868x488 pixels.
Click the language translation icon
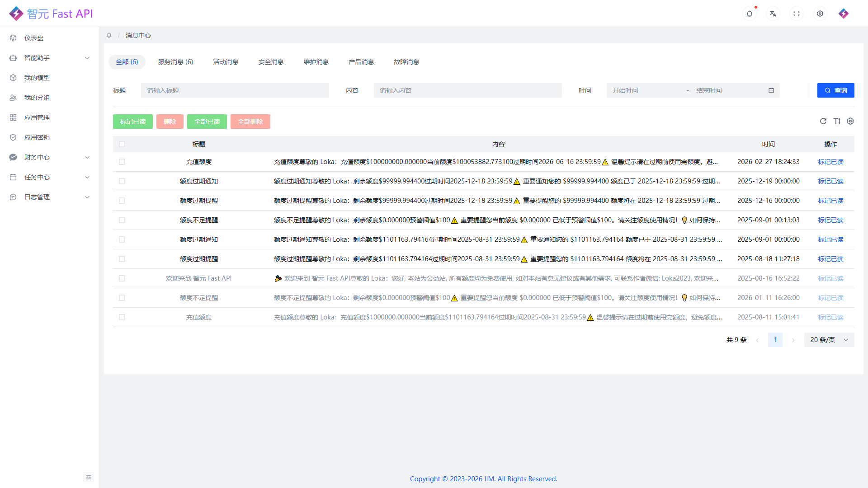[x=773, y=14]
